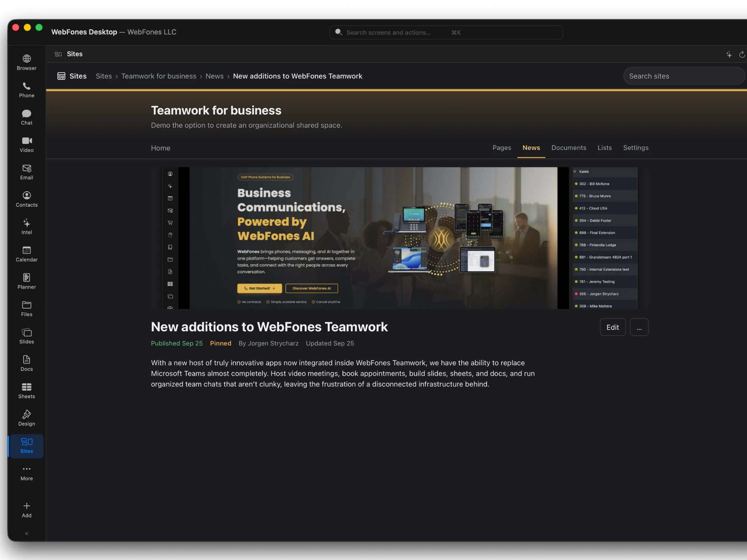Open the Files app
This screenshot has width=747, height=560.
pyautogui.click(x=27, y=309)
